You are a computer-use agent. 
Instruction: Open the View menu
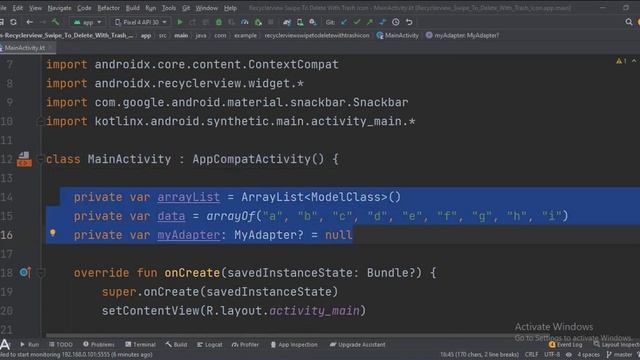[x=35, y=8]
